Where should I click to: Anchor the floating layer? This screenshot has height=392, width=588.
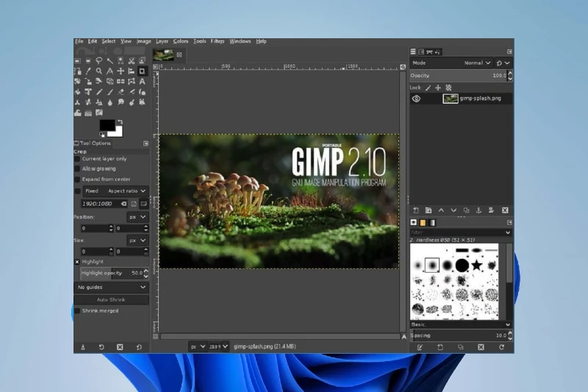tap(478, 210)
